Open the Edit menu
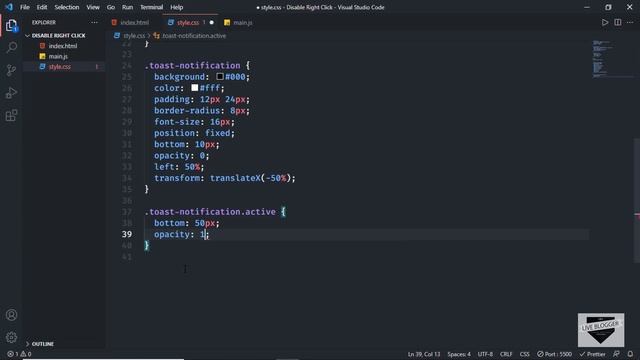 (42, 7)
